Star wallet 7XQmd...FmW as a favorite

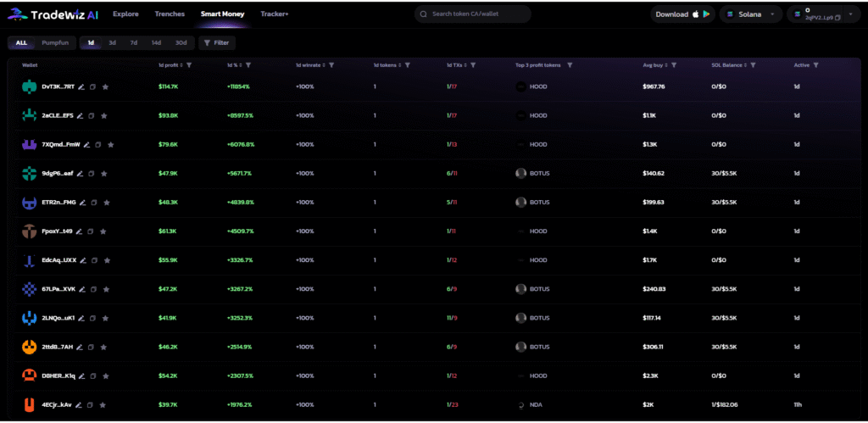[110, 144]
